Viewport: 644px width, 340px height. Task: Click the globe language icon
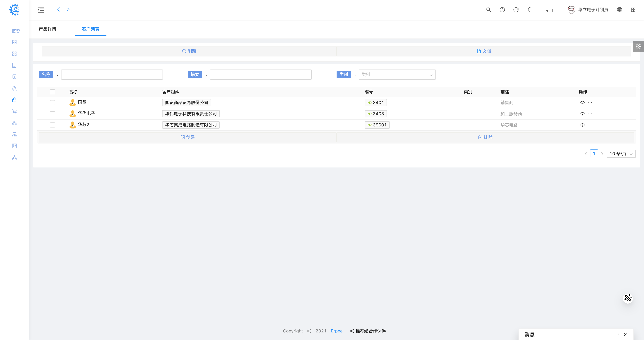pyautogui.click(x=619, y=10)
